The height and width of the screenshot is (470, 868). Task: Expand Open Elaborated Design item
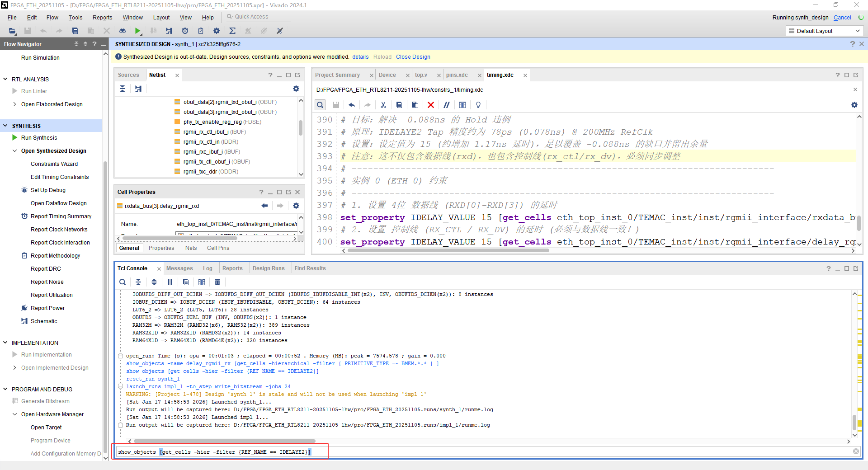15,104
